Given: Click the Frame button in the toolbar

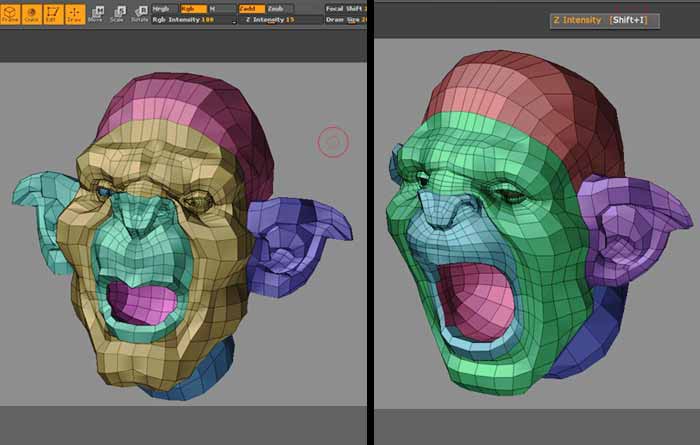Looking at the screenshot, I should click(x=10, y=13).
